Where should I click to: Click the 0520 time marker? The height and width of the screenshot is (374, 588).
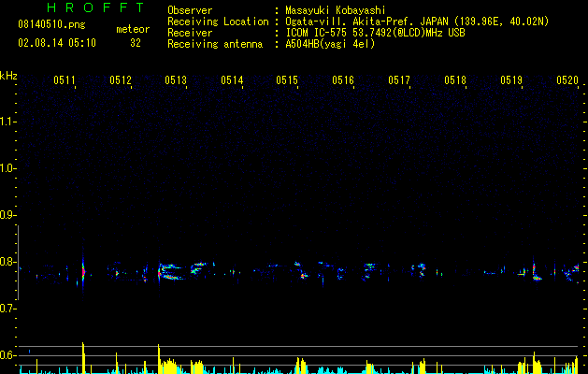tap(567, 79)
